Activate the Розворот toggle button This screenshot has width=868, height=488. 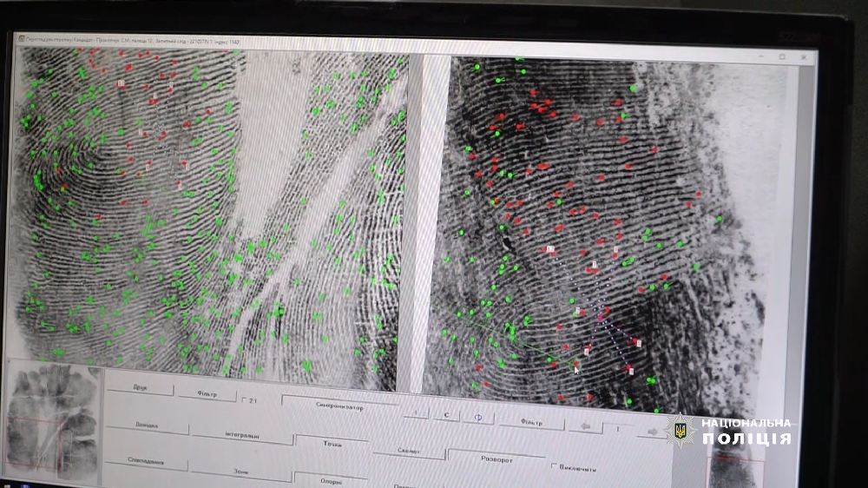[x=496, y=458]
